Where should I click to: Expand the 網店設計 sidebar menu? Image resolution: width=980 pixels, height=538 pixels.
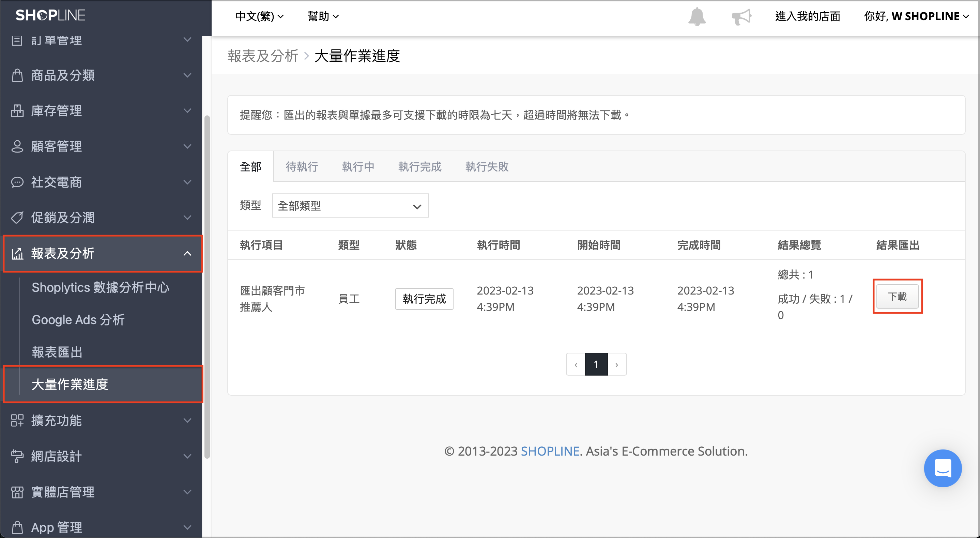click(x=187, y=456)
